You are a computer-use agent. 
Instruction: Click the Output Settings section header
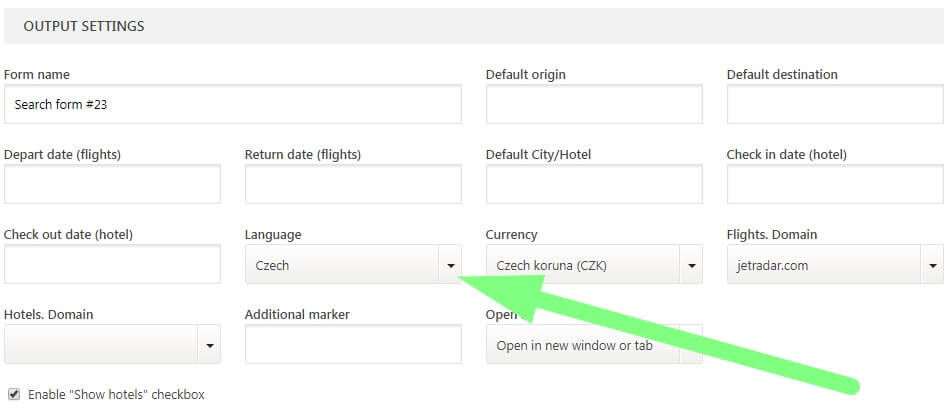[x=84, y=26]
